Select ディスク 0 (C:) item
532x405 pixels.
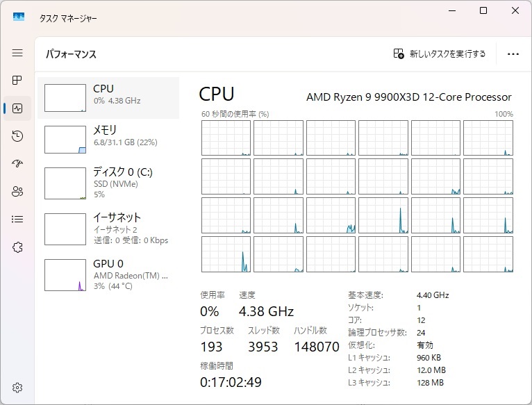pyautogui.click(x=108, y=183)
